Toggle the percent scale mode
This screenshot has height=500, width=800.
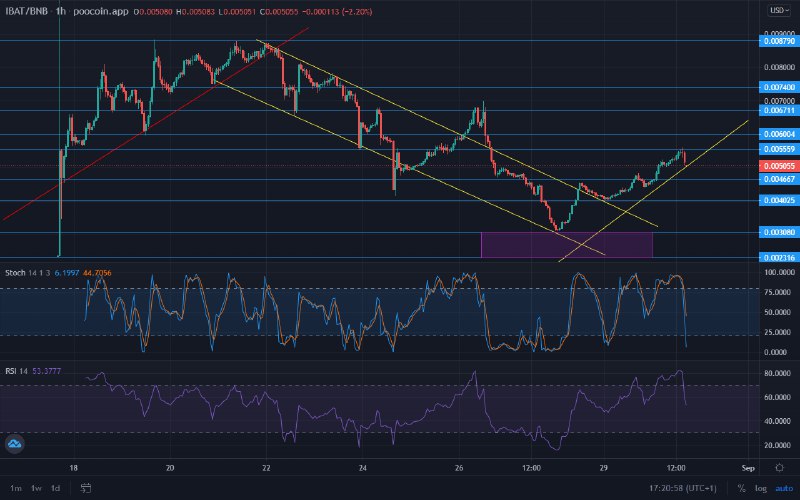point(741,488)
